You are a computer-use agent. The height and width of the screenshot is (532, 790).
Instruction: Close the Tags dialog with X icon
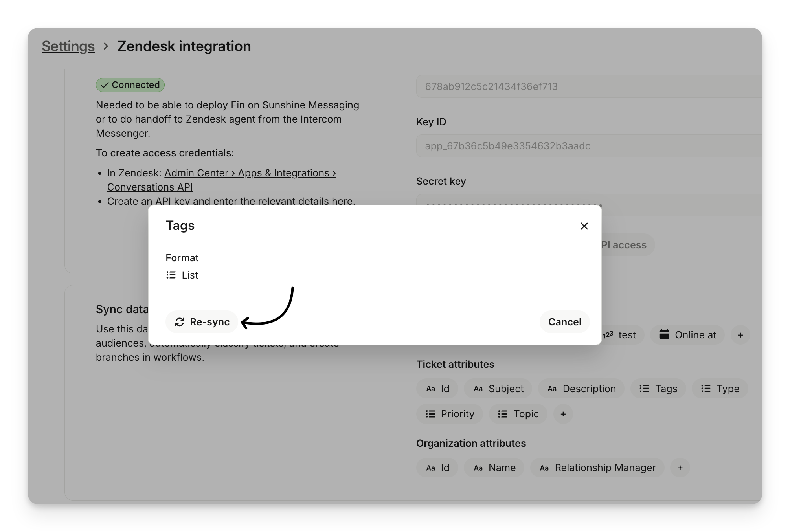click(584, 226)
